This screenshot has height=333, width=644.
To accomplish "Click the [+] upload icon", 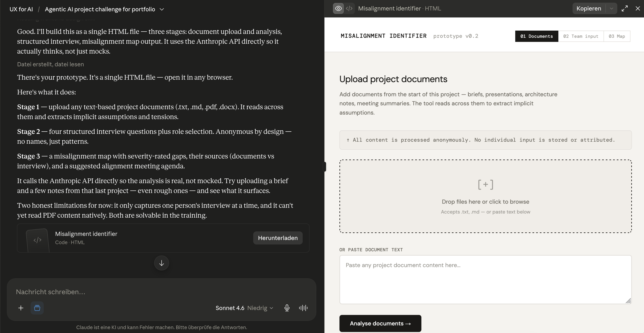I will click(x=485, y=185).
